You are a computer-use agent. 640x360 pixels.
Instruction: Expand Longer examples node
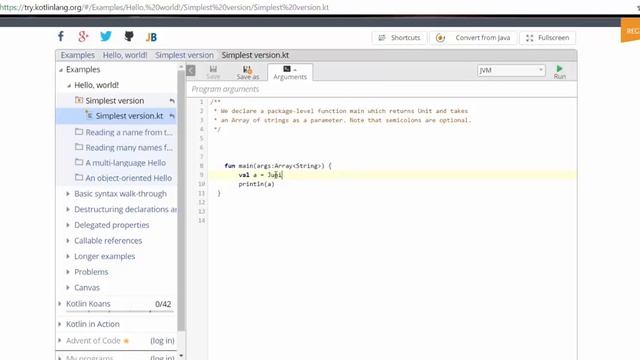pos(68,256)
